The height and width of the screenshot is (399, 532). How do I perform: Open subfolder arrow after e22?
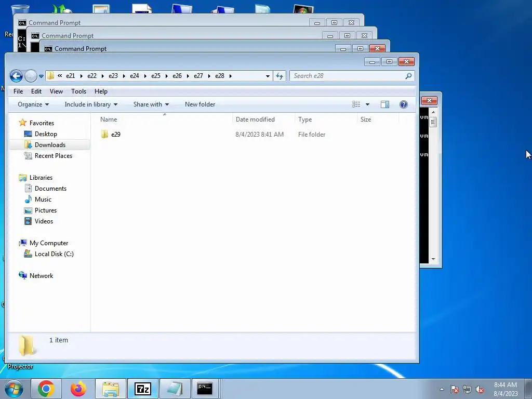(x=102, y=76)
